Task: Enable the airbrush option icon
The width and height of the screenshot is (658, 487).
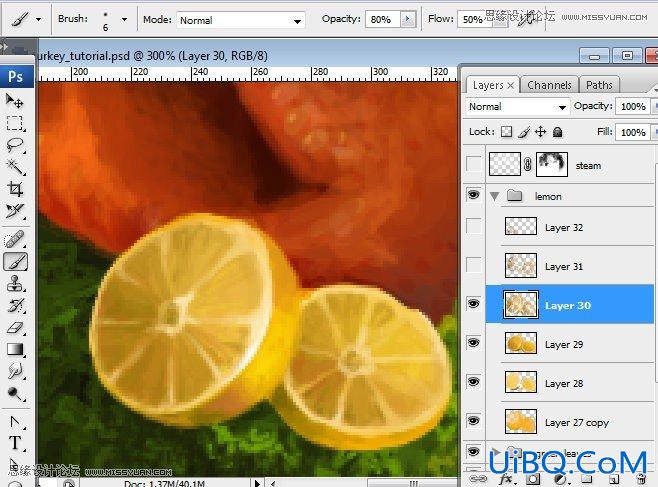Action: click(x=527, y=19)
